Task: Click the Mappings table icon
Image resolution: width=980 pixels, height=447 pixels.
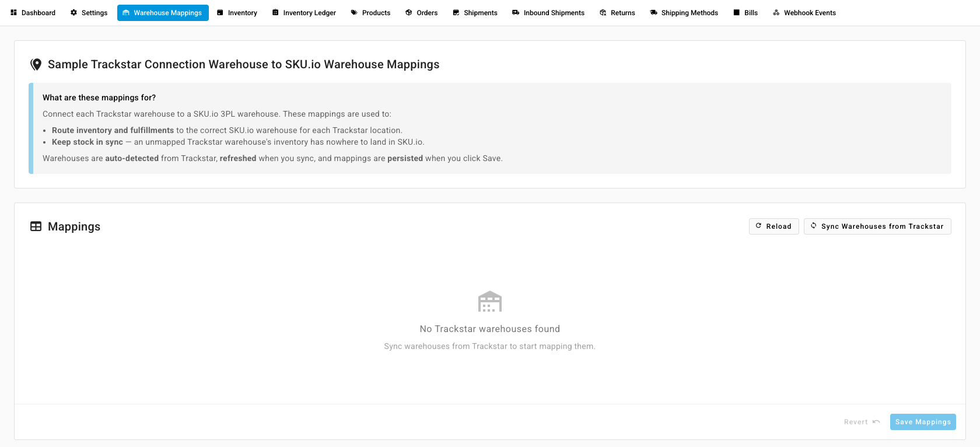Action: tap(36, 226)
